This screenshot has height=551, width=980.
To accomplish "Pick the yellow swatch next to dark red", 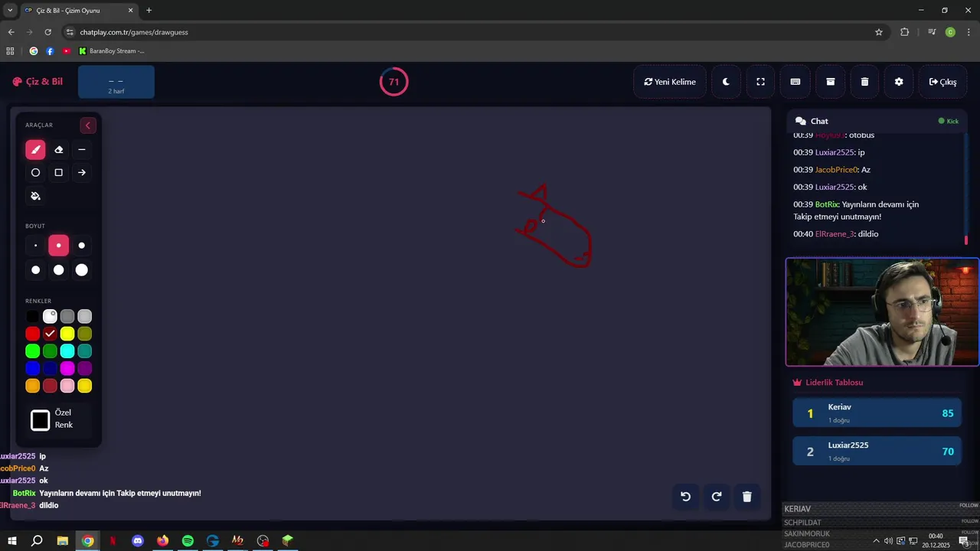I will tap(67, 334).
